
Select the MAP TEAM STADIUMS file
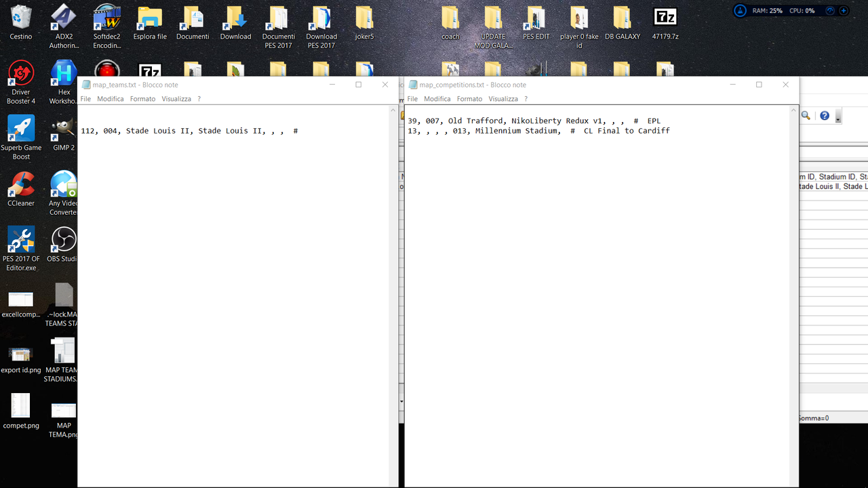[x=61, y=361]
